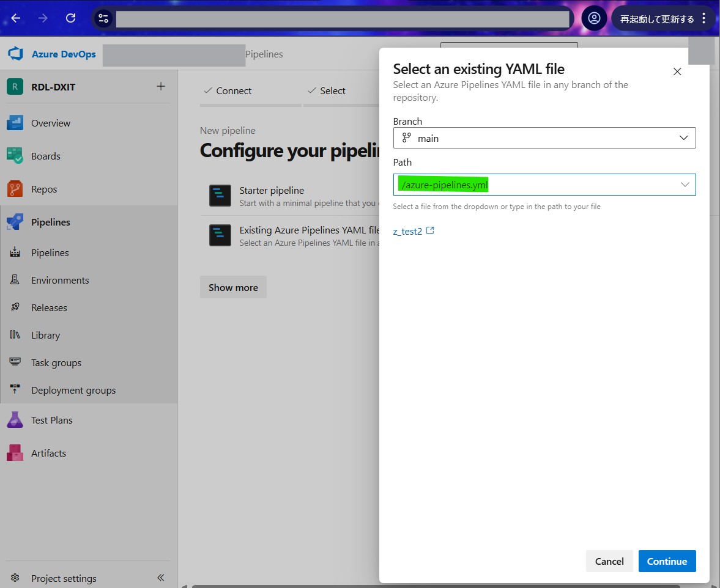Screen dimensions: 720x588
Task: Open the z_test2 repository link
Action: tap(407, 231)
